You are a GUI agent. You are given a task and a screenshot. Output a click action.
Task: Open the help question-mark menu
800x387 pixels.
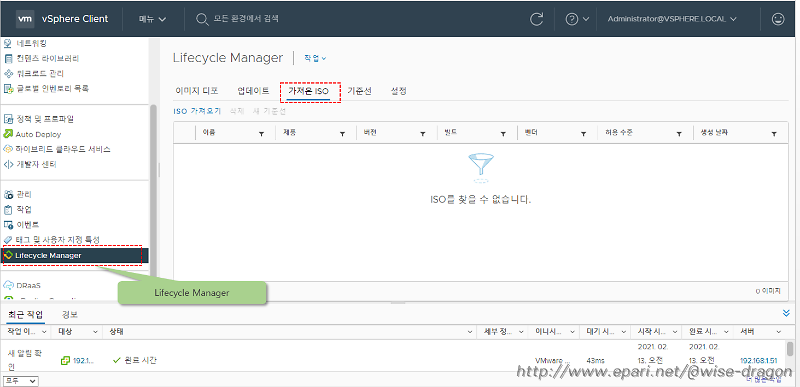point(577,19)
